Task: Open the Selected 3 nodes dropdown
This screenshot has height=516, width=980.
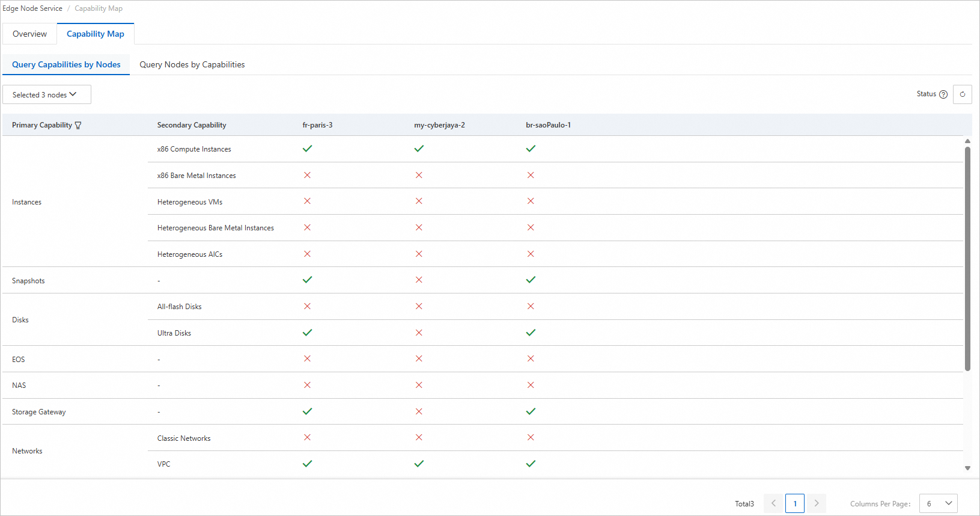Action: 46,94
